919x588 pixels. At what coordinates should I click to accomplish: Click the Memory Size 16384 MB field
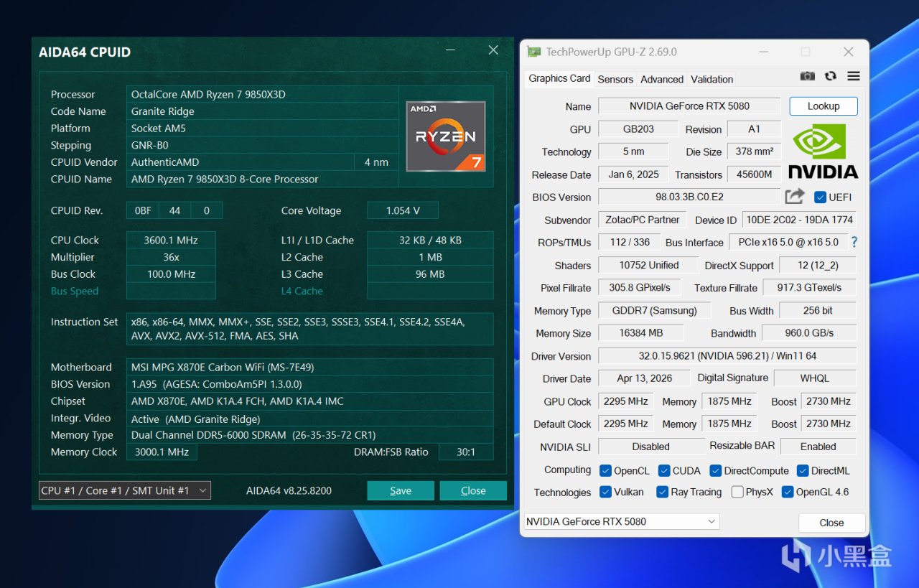tap(641, 333)
